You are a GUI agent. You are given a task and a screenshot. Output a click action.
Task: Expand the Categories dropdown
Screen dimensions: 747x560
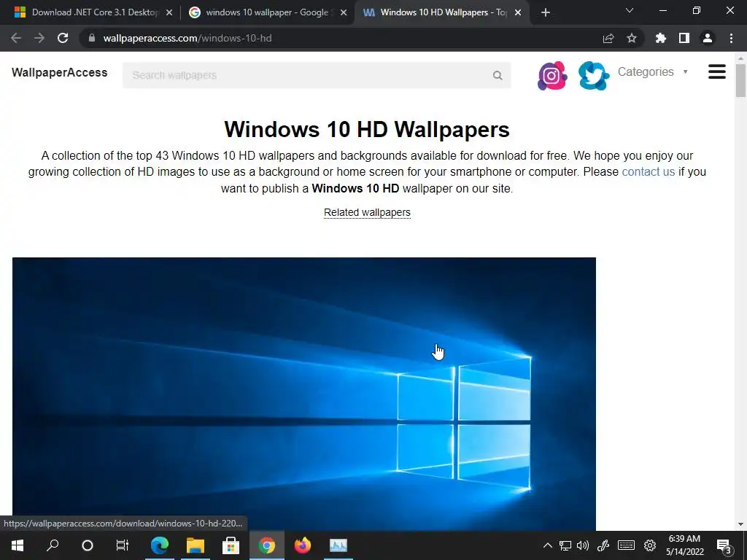(x=653, y=72)
